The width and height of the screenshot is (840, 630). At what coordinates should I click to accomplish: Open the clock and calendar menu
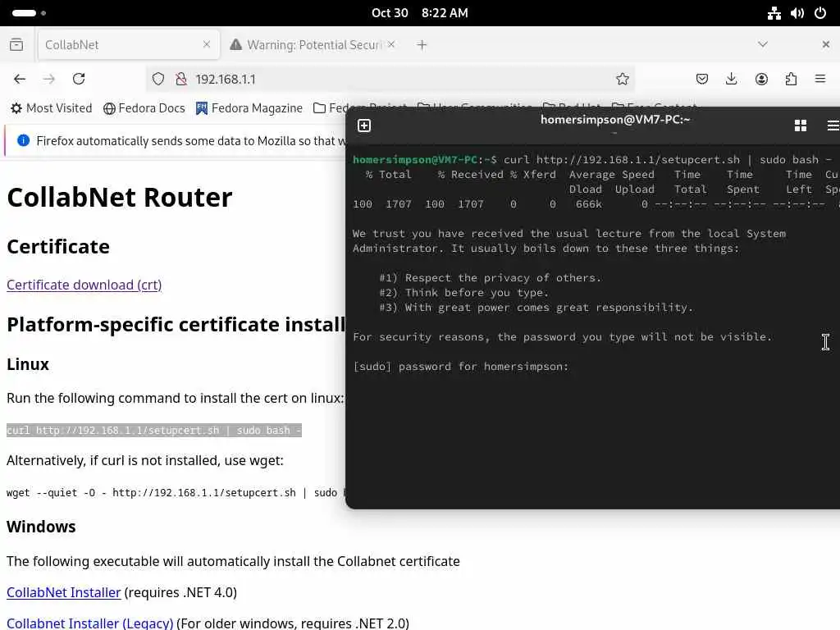[419, 13]
